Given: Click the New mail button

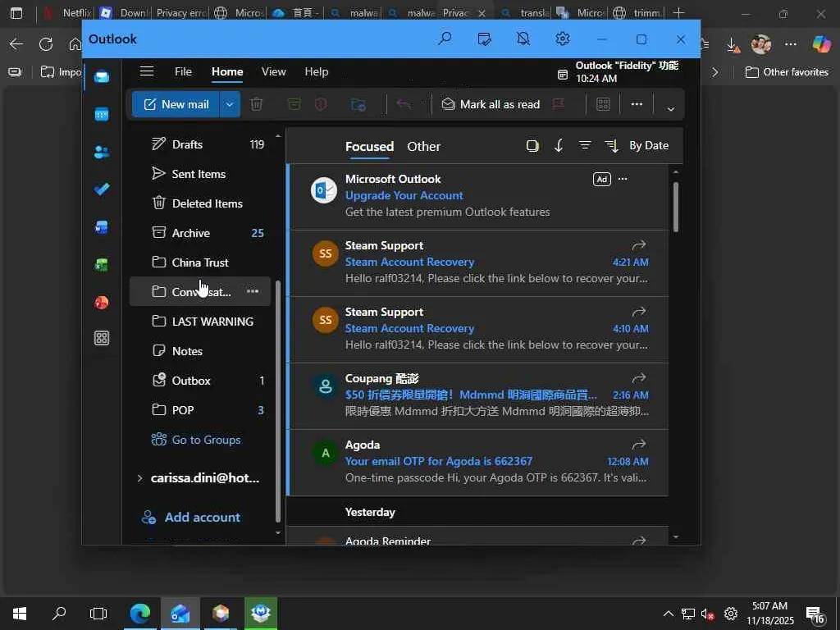Looking at the screenshot, I should pos(176,104).
